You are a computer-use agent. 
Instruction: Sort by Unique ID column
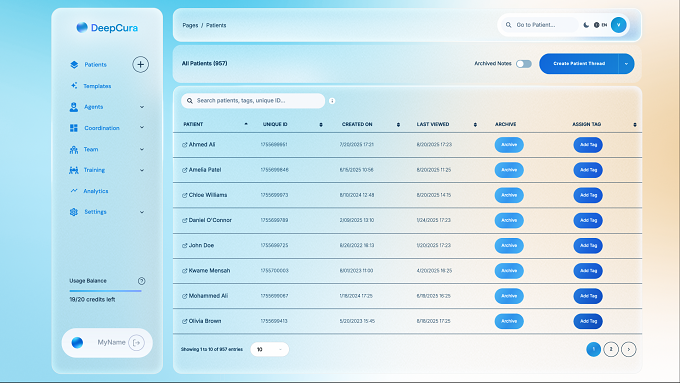tap(321, 124)
